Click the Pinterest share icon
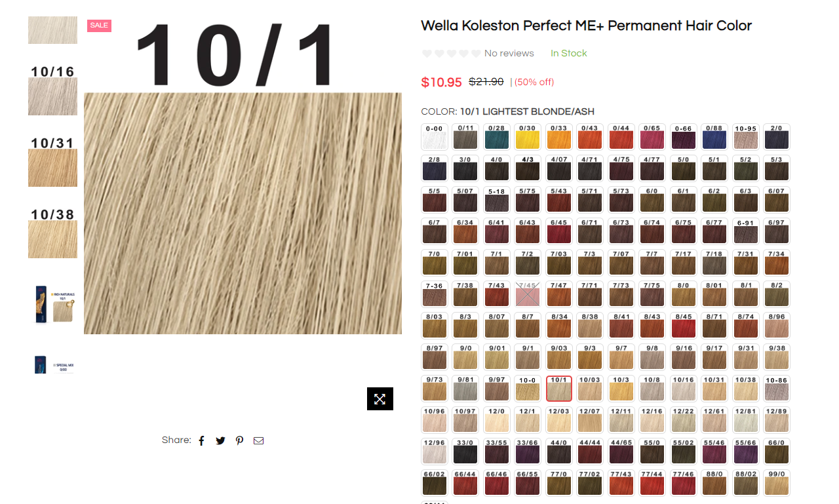The image size is (839, 504). [x=239, y=440]
